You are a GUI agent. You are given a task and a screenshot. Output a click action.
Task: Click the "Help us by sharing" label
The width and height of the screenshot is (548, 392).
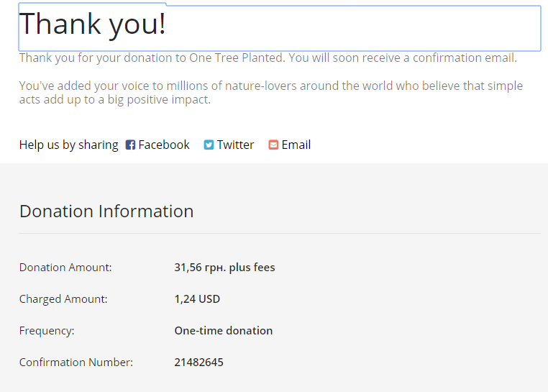(69, 145)
